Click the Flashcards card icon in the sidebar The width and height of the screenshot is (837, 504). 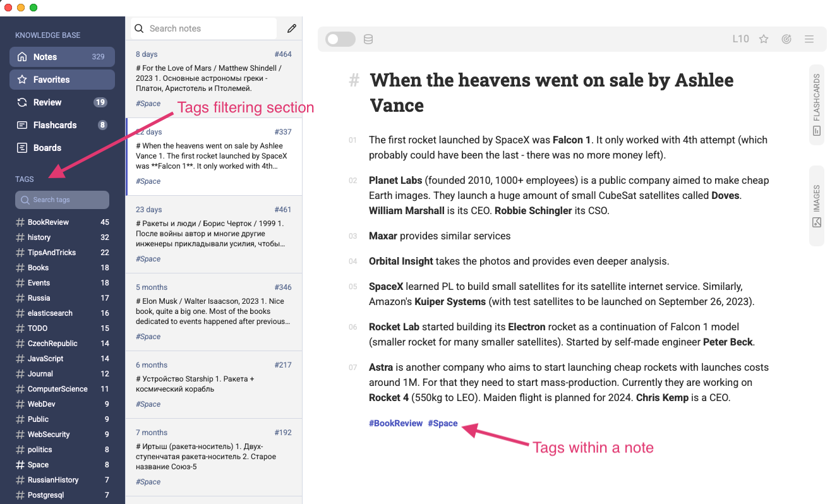click(23, 124)
